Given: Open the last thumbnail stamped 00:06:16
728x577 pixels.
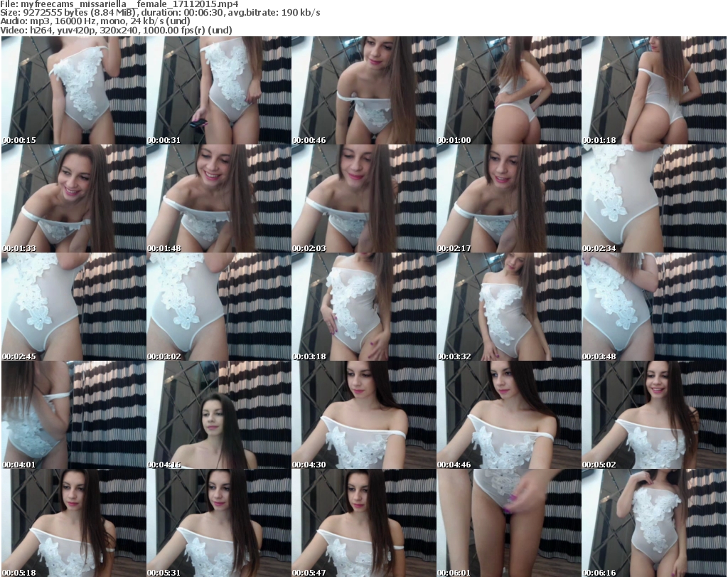Looking at the screenshot, I should pos(654,523).
